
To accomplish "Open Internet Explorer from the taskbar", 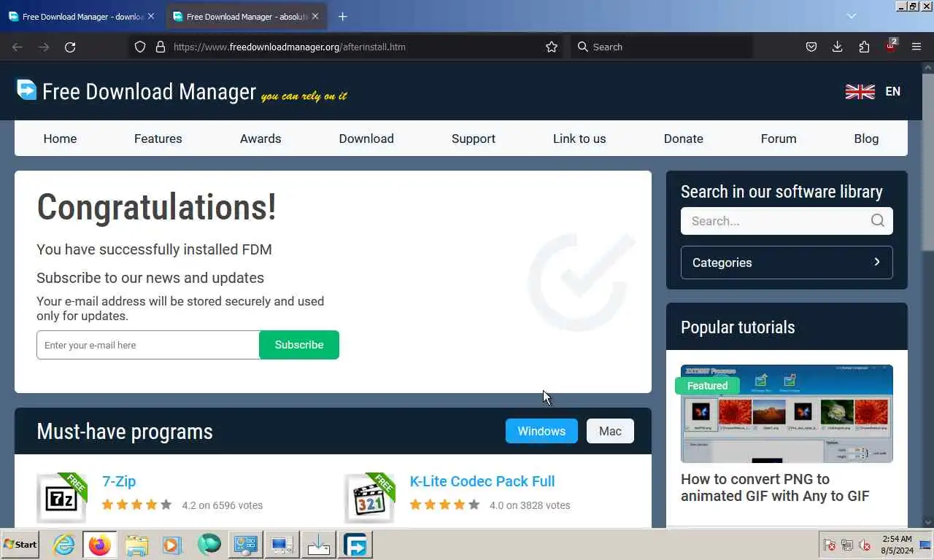I will point(64,545).
